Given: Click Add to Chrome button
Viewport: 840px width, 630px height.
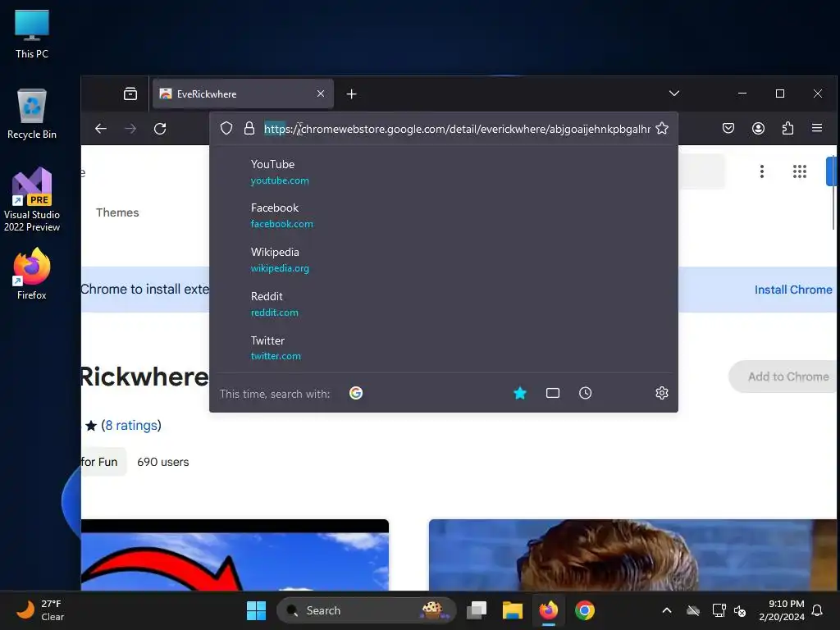Looking at the screenshot, I should (x=784, y=377).
